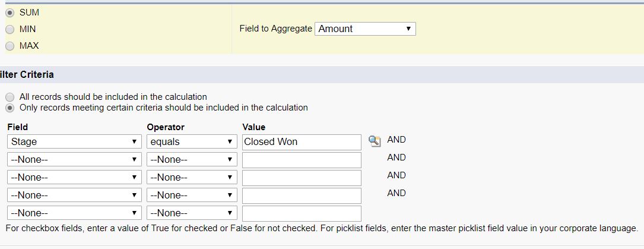
Task: Open the Stage field dropdown
Action: click(74, 142)
